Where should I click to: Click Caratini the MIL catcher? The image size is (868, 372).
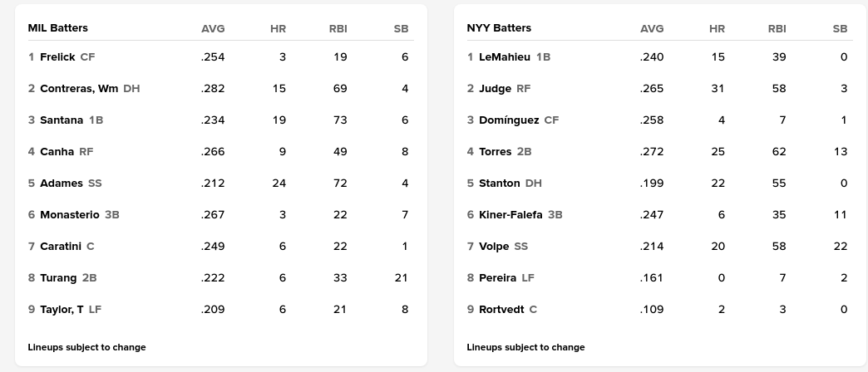(x=61, y=247)
